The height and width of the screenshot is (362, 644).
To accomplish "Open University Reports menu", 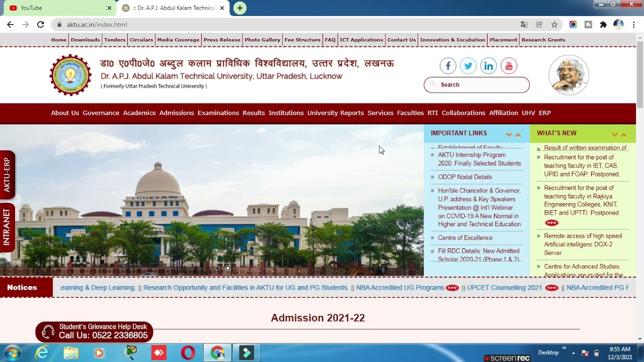I will (336, 113).
